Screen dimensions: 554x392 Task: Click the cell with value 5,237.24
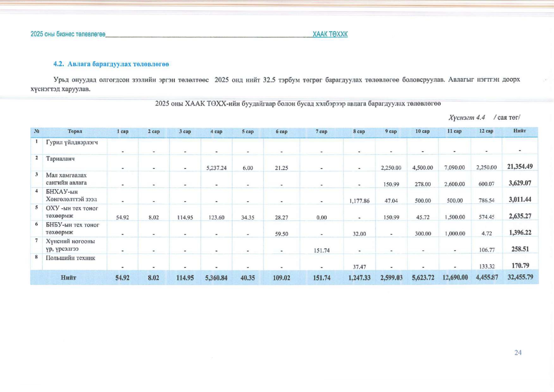tap(216, 168)
